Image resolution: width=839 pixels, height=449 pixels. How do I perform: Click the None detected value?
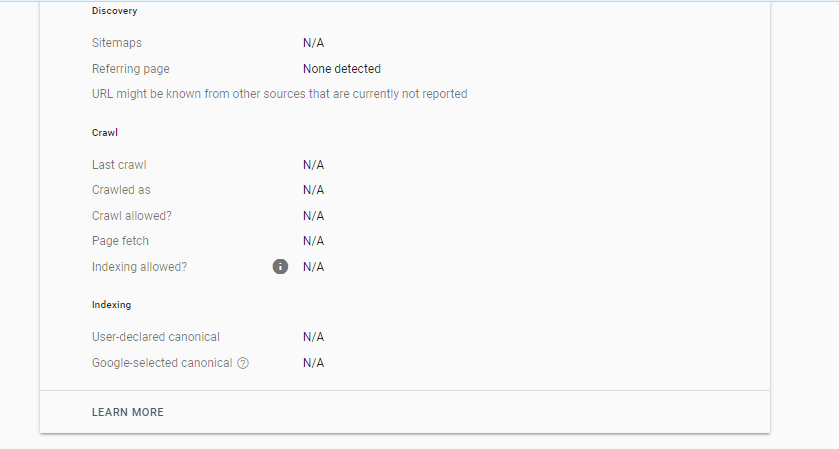coord(342,69)
